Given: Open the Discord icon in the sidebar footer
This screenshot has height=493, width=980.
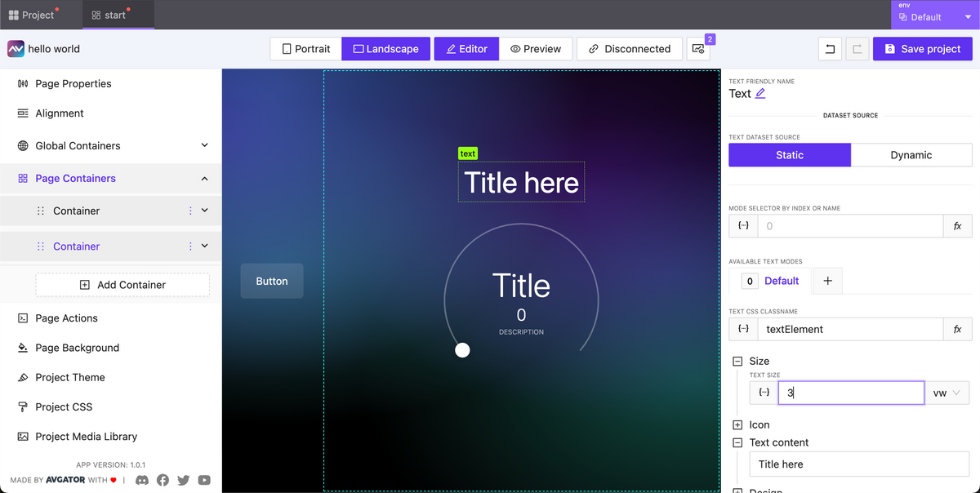Looking at the screenshot, I should pos(142,480).
